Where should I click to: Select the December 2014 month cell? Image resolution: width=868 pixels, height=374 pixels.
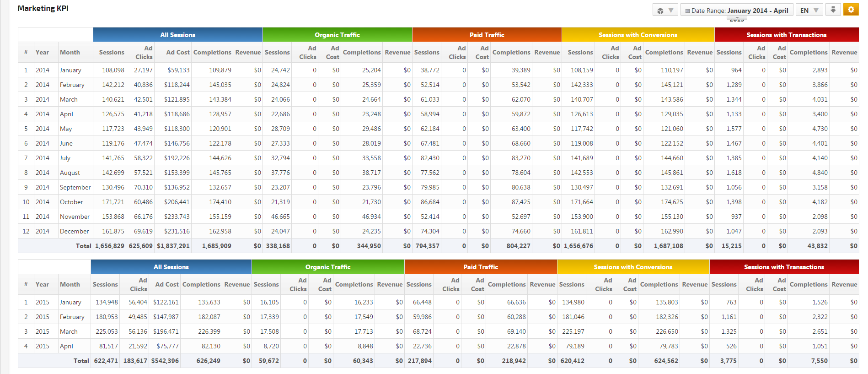[x=74, y=231]
